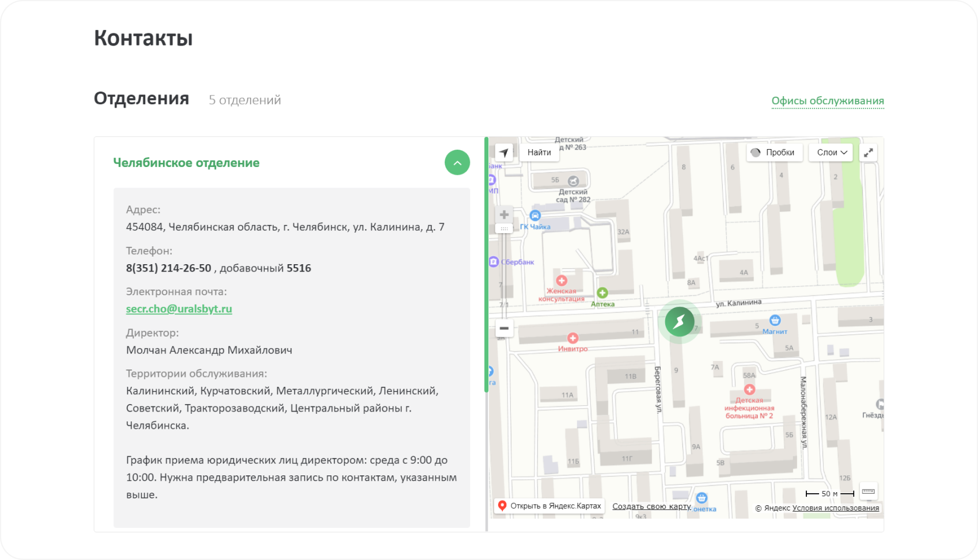Click the map zoom slider handle
The image size is (978, 560).
pyautogui.click(x=504, y=228)
